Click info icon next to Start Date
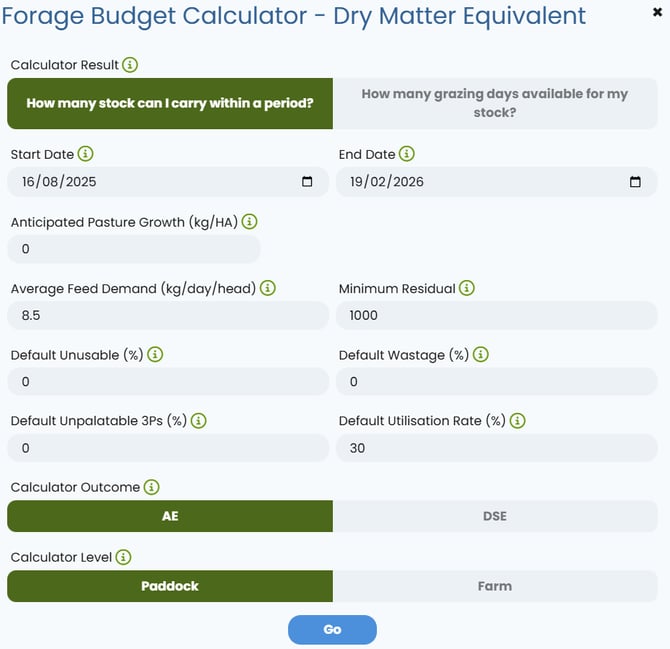The image size is (670, 649). point(85,154)
